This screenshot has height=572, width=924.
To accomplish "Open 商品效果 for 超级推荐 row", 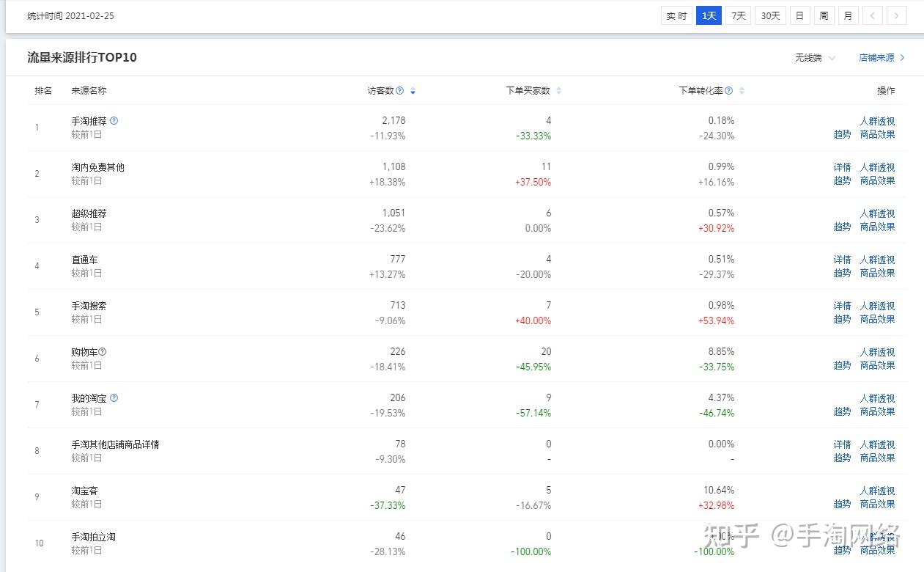I will click(x=877, y=227).
